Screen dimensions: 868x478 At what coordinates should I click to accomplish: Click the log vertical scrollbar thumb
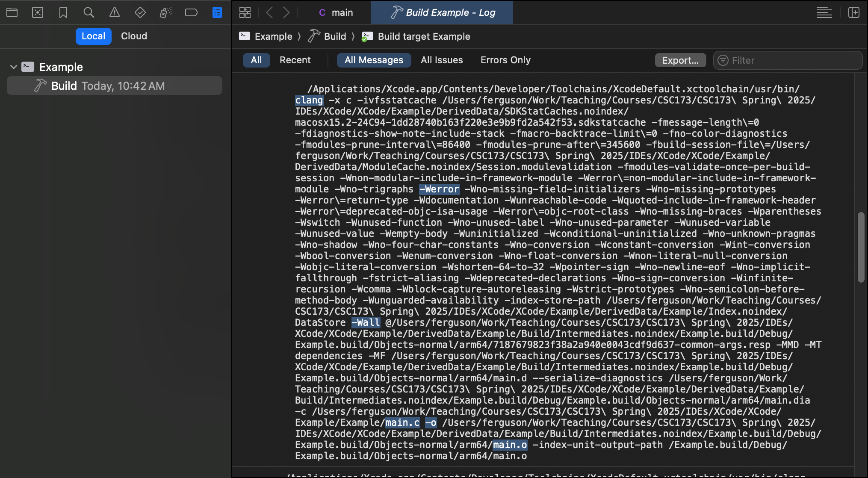coord(861,247)
